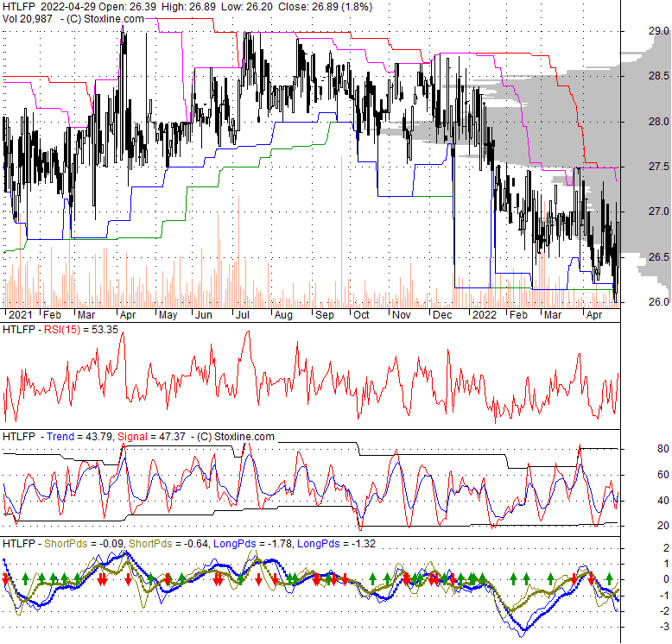This screenshot has height=644, width=672.
Task: Select the Jun label on the time axis
Action: [204, 315]
